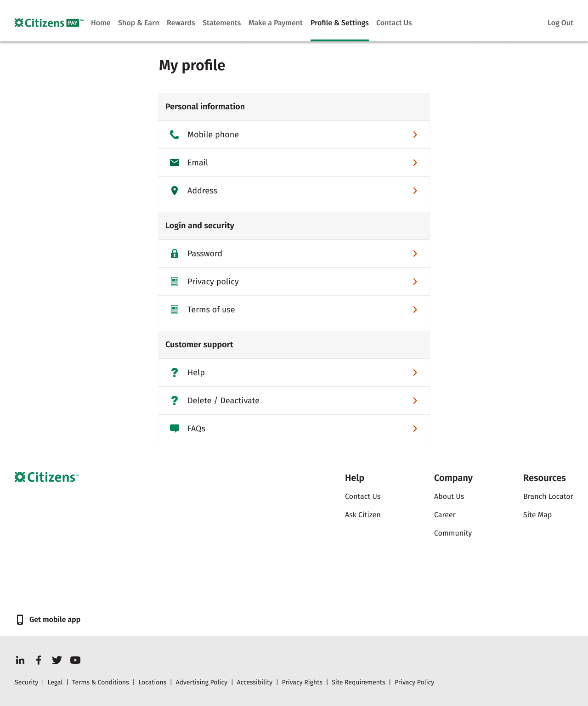Open the Facebook icon in footer
588x706 pixels.
tap(39, 660)
